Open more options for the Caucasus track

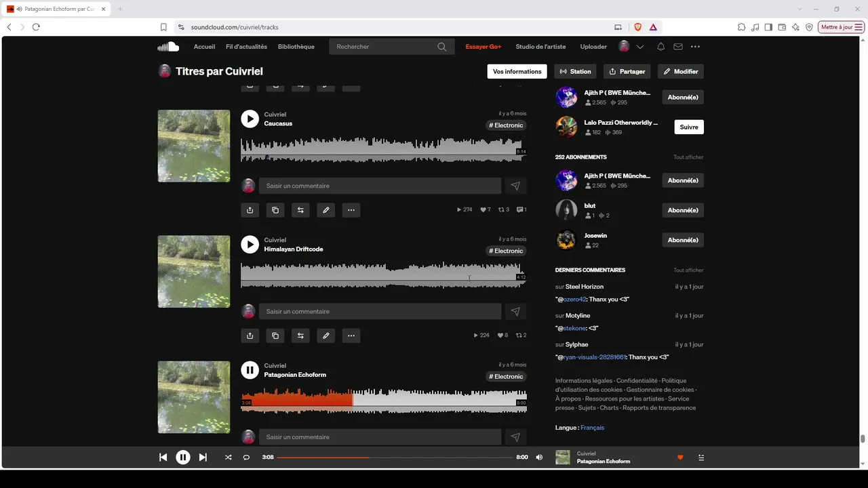pyautogui.click(x=351, y=210)
